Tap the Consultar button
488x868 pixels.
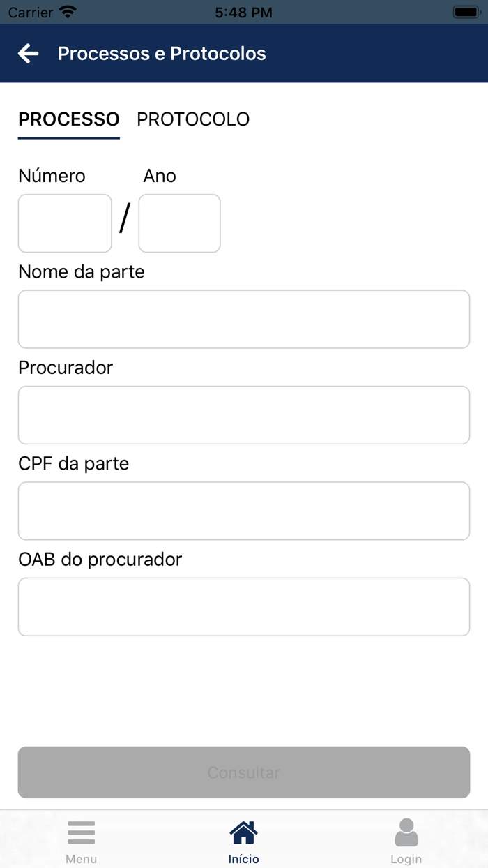click(243, 772)
